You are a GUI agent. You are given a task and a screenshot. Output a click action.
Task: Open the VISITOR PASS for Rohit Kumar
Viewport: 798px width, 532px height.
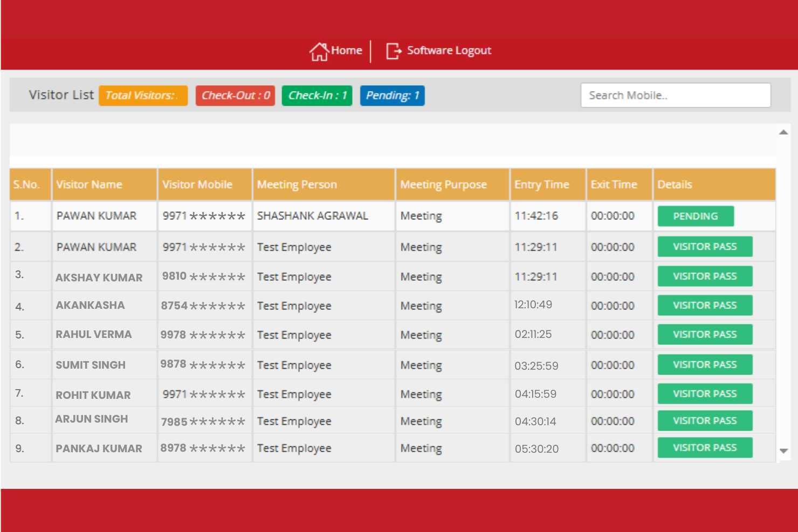[x=705, y=393]
